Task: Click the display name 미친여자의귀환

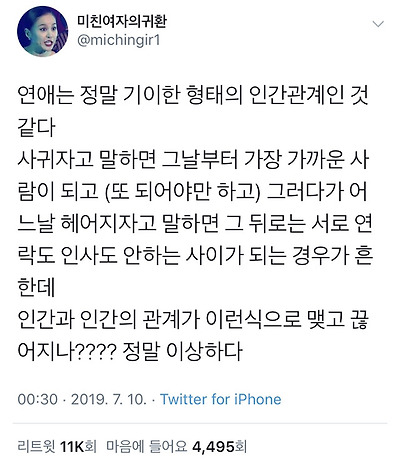Action: pyautogui.click(x=122, y=21)
